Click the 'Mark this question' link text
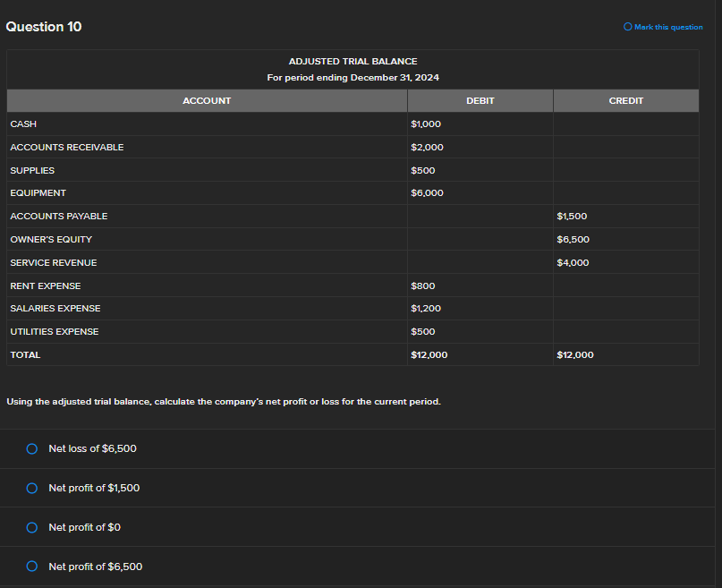Viewport: 722px width, 588px height. click(x=668, y=27)
